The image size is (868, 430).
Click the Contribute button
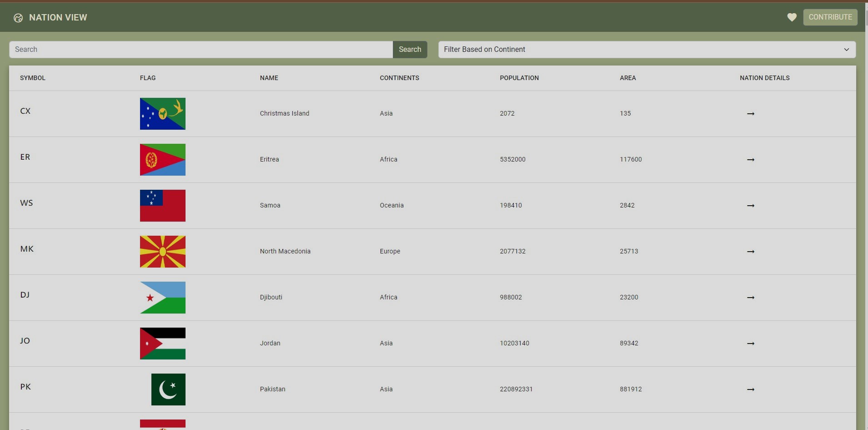click(x=830, y=17)
